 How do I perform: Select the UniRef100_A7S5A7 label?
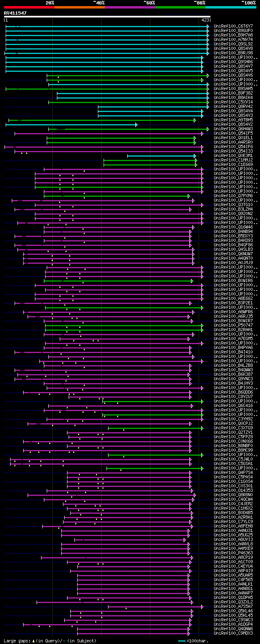(x=233, y=606)
